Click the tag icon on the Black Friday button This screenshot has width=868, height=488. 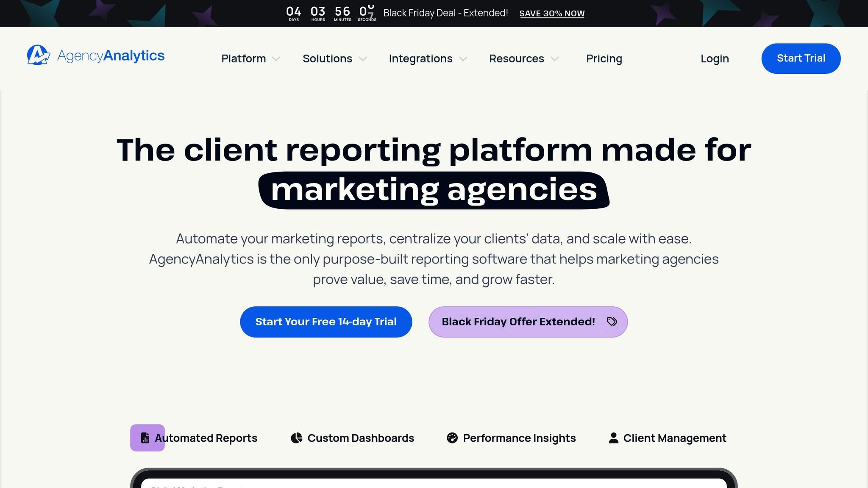(x=612, y=322)
